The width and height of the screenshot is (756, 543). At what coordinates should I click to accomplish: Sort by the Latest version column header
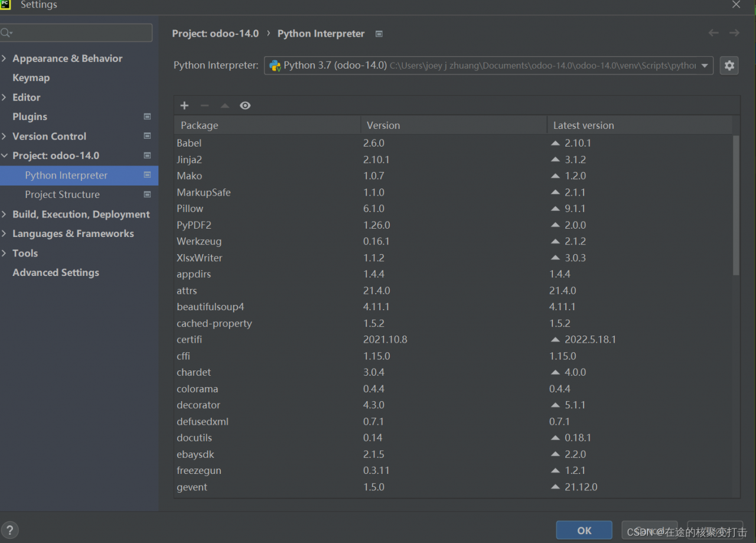(640, 125)
